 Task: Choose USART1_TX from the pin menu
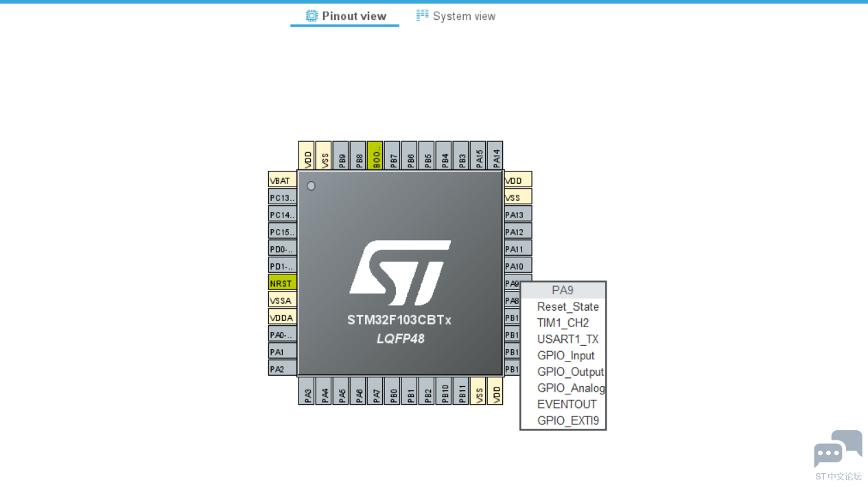click(567, 340)
